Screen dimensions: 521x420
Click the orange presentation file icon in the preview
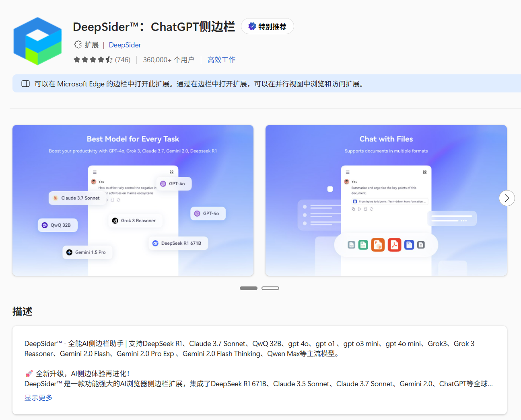[378, 245]
